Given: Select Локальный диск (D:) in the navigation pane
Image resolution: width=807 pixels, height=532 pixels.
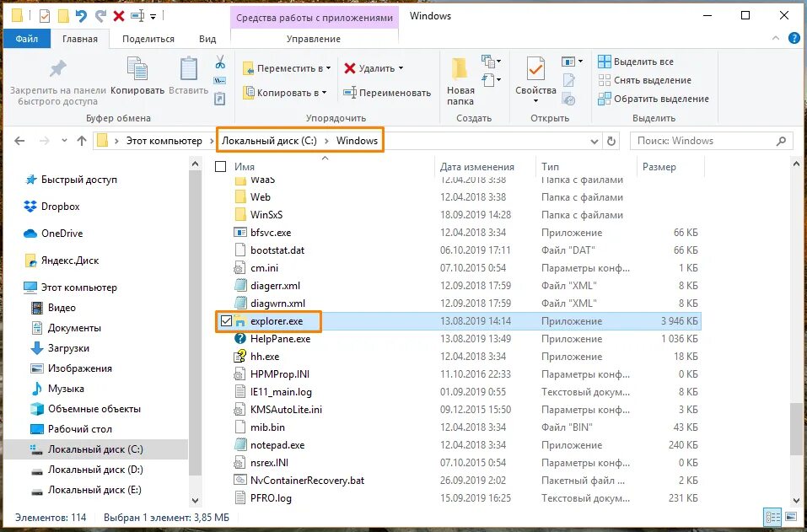Looking at the screenshot, I should 95,470.
